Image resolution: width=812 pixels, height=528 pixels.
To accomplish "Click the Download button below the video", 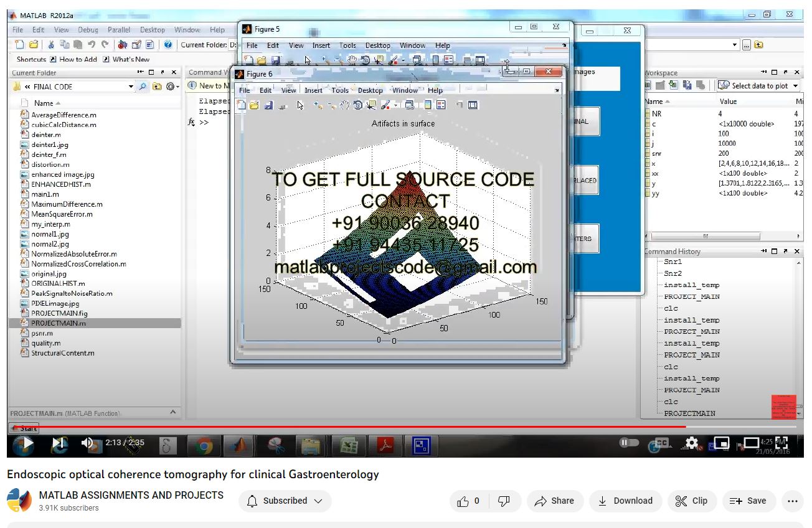I will 625,501.
